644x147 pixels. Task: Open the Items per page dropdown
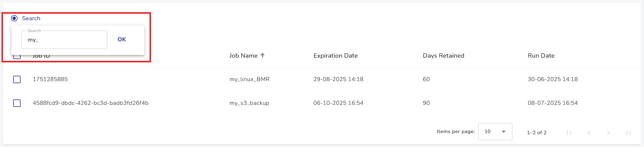pyautogui.click(x=495, y=132)
